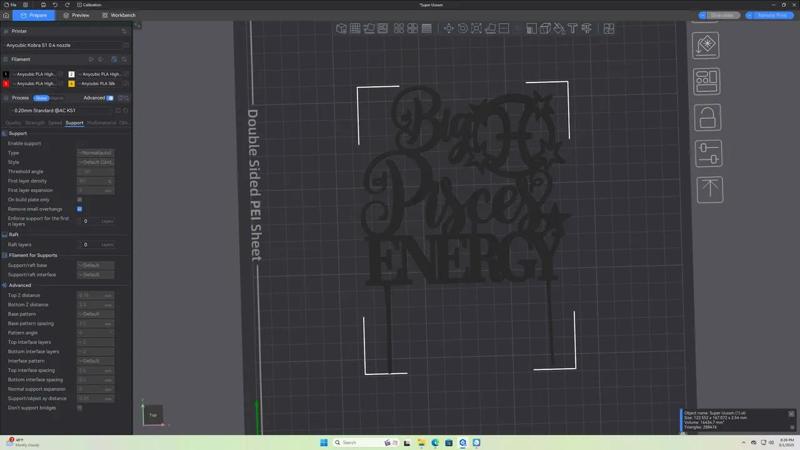Click the large lock icon on right

pyautogui.click(x=707, y=117)
